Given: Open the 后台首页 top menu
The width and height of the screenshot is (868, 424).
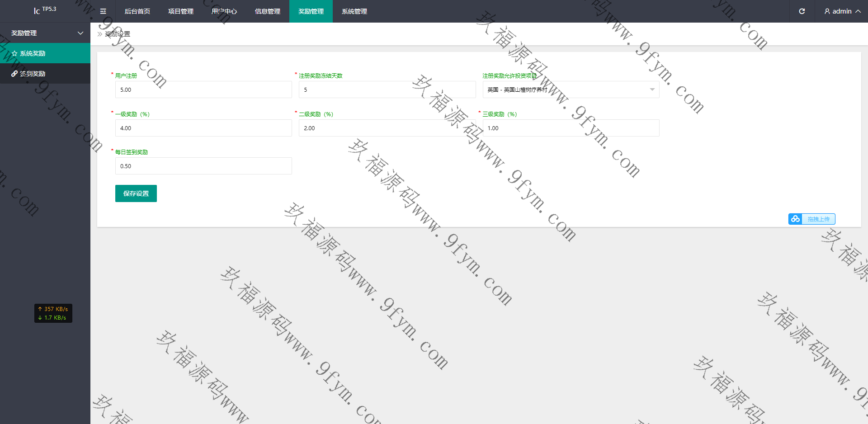Looking at the screenshot, I should tap(137, 11).
